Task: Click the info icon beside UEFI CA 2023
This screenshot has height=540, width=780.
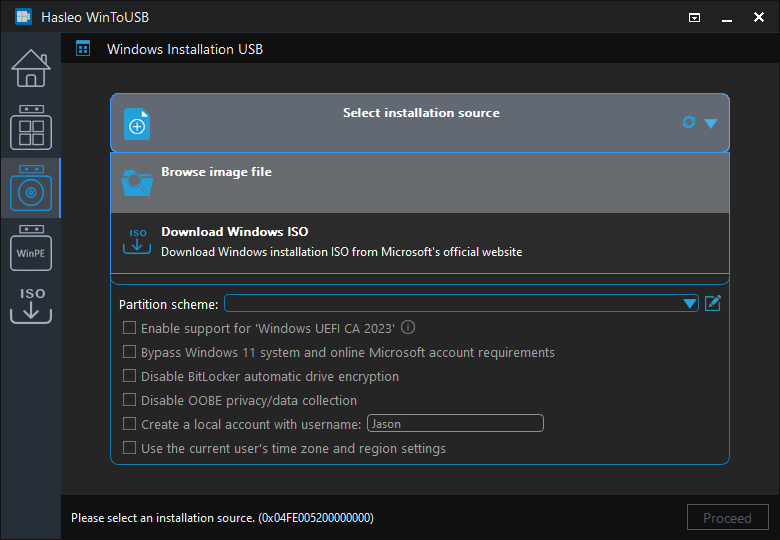Action: pos(408,327)
